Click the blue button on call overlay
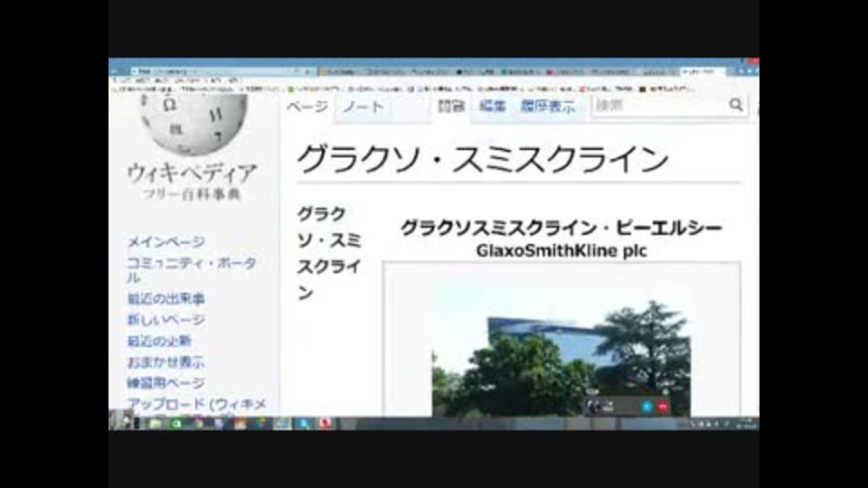Viewport: 868px width, 488px height. point(646,407)
